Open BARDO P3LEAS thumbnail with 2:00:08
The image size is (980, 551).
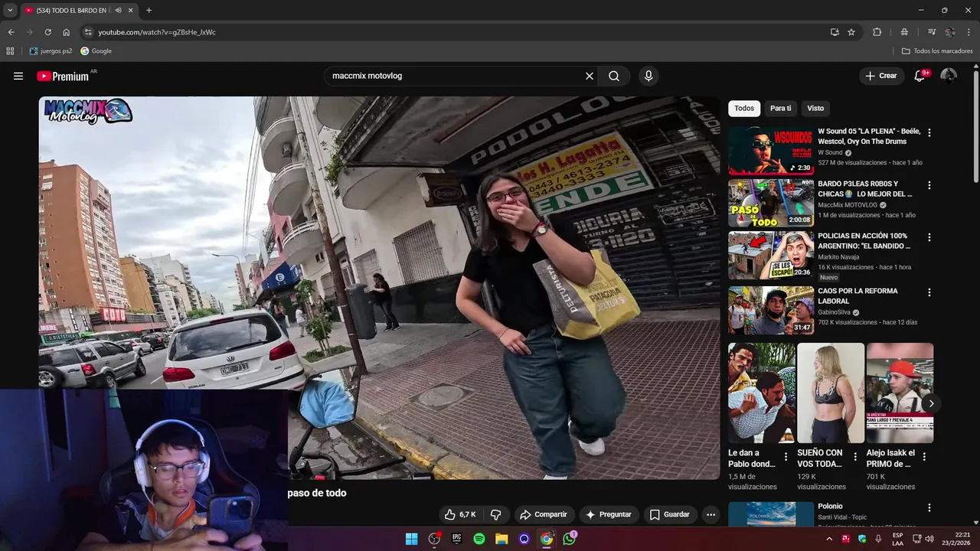[x=771, y=204]
